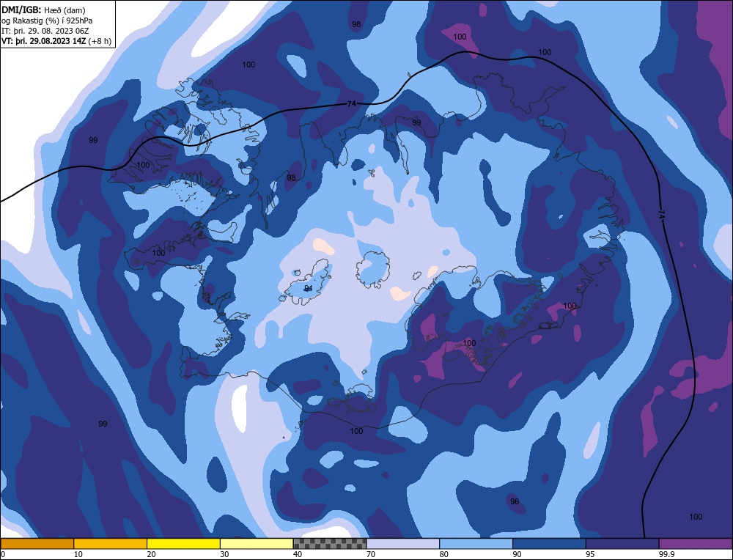The width and height of the screenshot is (733, 560).
Task: Click the '10' legend scale number
Action: click(x=78, y=554)
